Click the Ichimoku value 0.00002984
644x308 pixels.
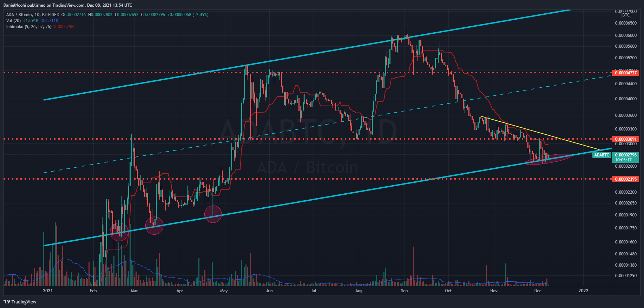(65, 27)
